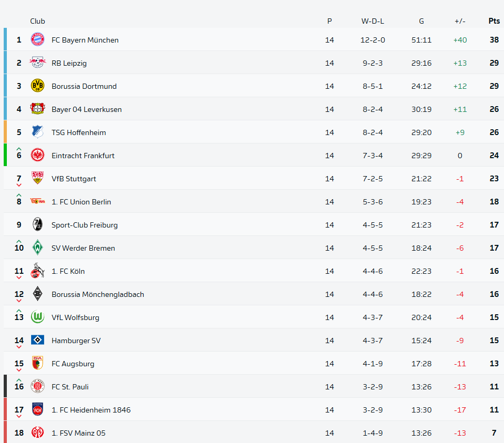Viewport: 504px width, 443px height.
Task: Click the VfL Wolfsburg green logo
Action: (37, 317)
